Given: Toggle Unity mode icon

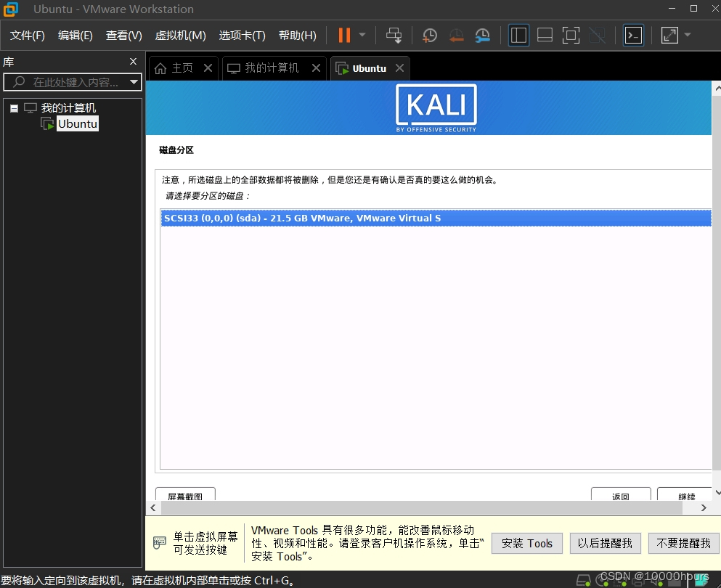Looking at the screenshot, I should pyautogui.click(x=598, y=36).
